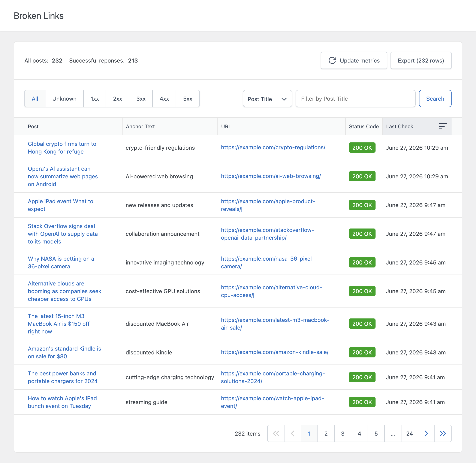
Task: Select the 4xx status filter tab
Action: tap(165, 99)
